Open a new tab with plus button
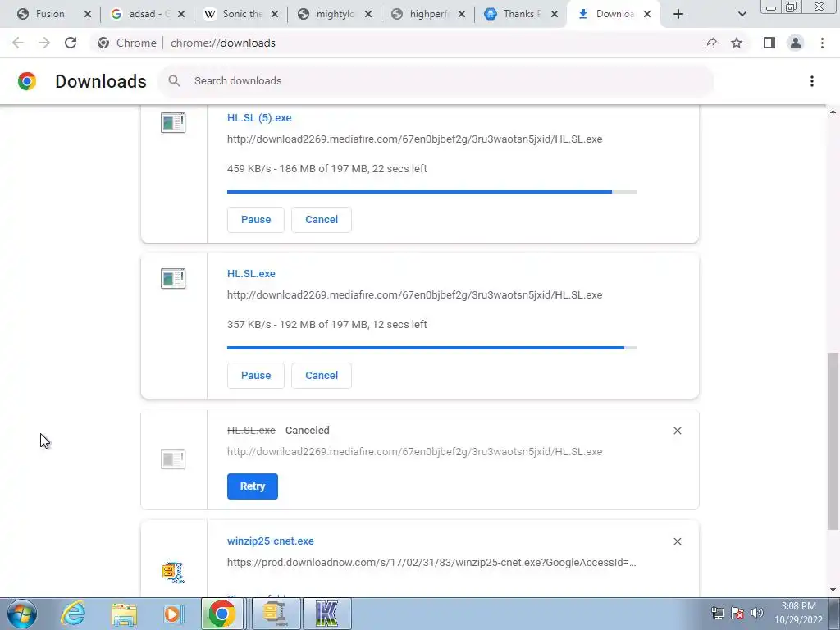 pyautogui.click(x=678, y=14)
